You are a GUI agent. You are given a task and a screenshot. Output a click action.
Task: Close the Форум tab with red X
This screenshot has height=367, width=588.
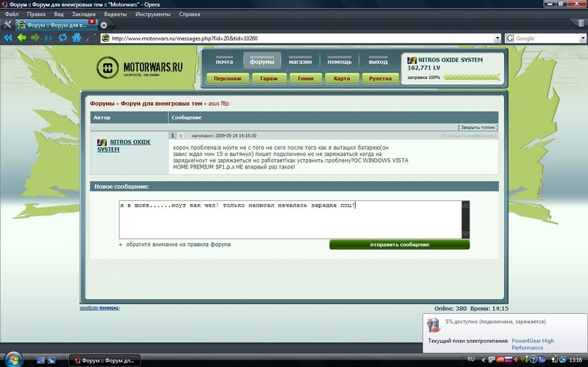pyautogui.click(x=92, y=21)
